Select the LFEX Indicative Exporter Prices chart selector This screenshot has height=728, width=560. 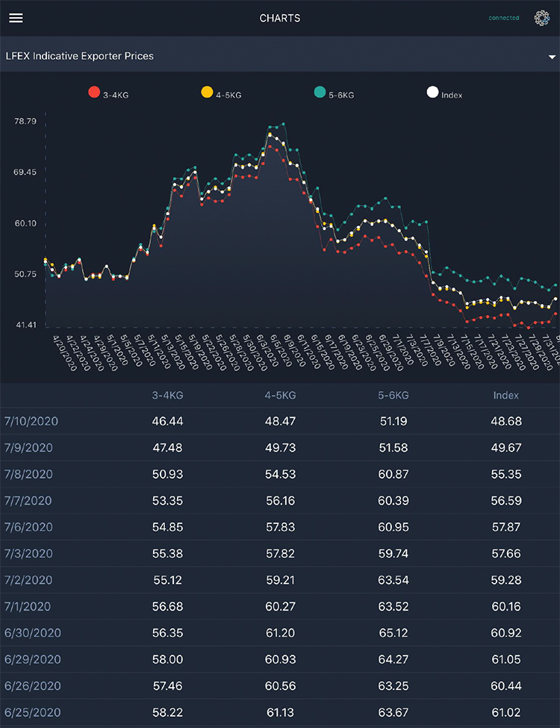pos(280,56)
